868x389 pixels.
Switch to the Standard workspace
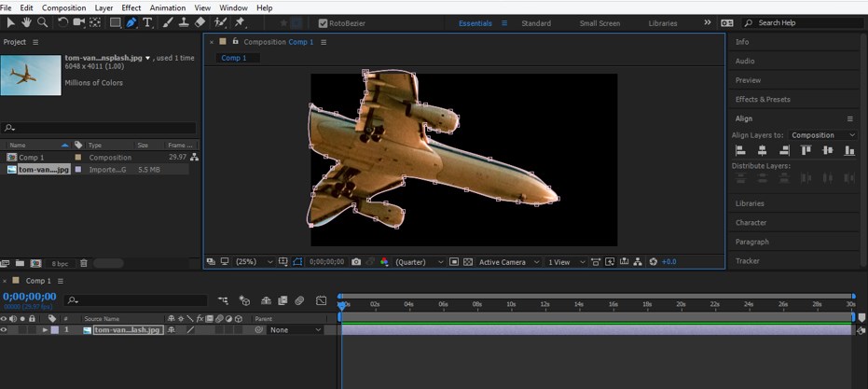536,23
